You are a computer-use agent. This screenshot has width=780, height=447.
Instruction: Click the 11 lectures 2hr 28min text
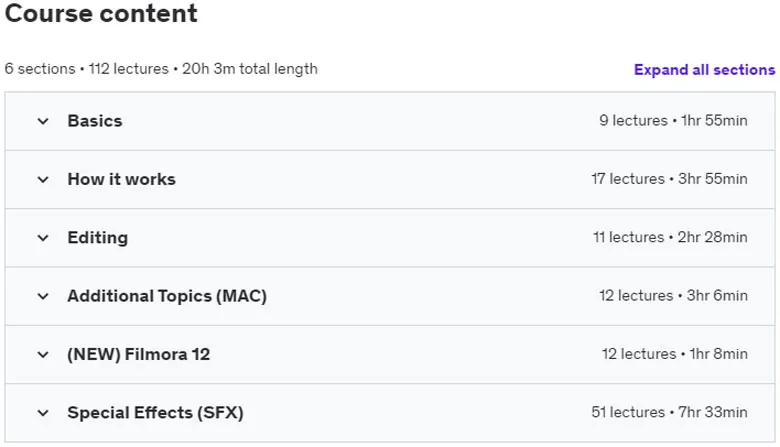(670, 237)
